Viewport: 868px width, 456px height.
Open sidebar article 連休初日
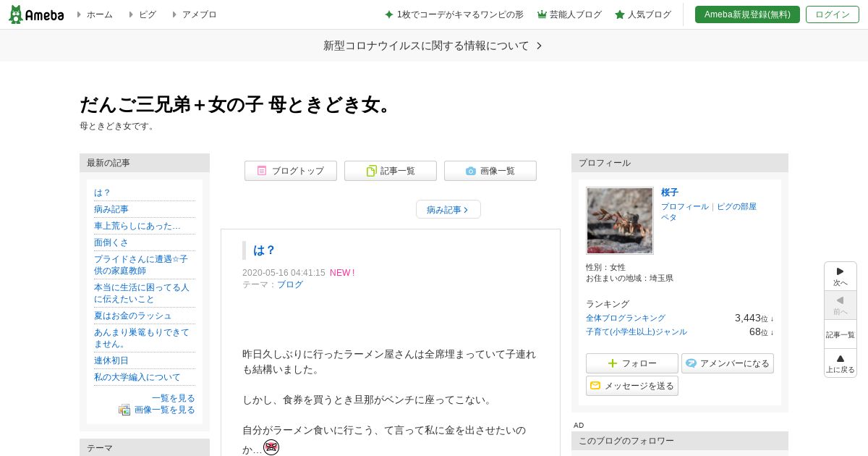pos(111,360)
